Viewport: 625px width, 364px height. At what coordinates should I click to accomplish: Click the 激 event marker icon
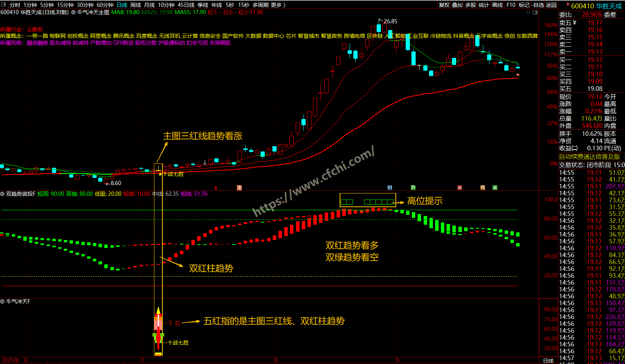pyautogui.click(x=240, y=188)
